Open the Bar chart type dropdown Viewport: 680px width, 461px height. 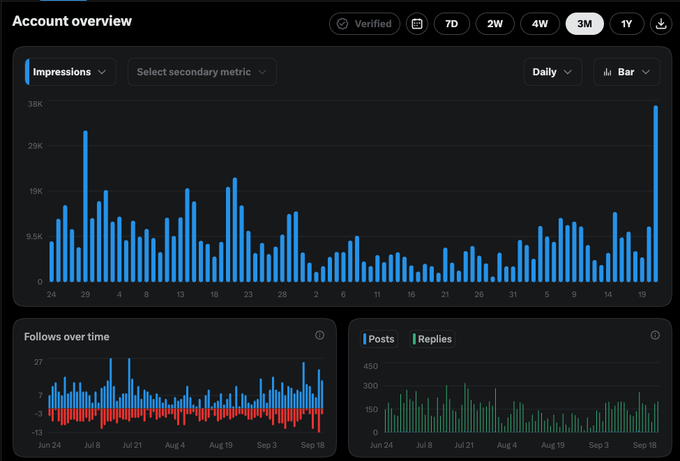[x=627, y=72]
